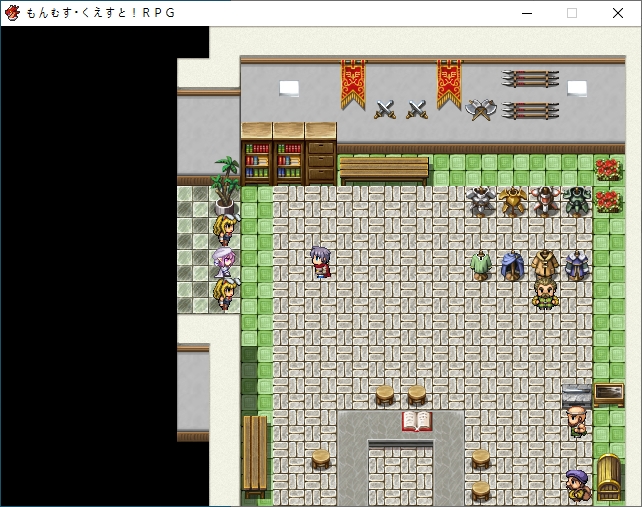Click the upper stool right of counter
642x507 pixels.
[x=481, y=459]
